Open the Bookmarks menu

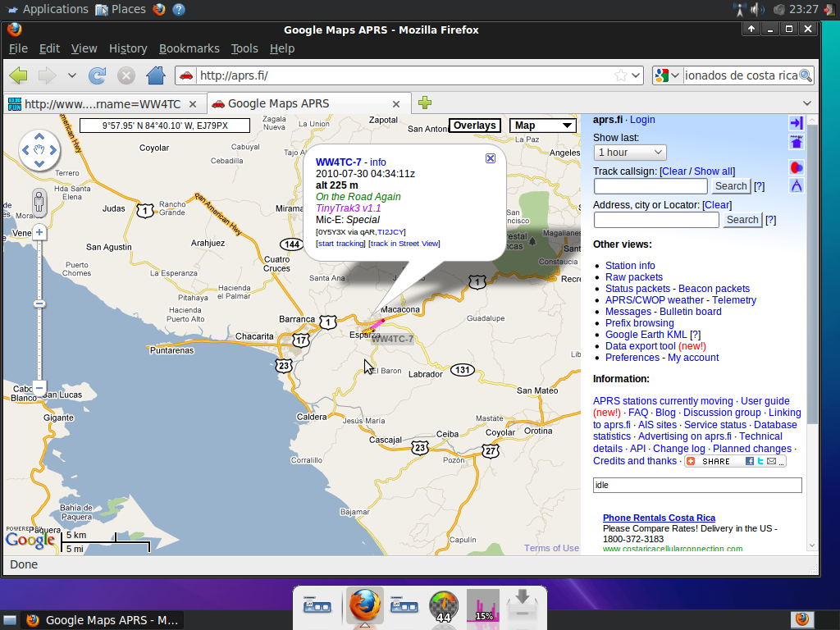point(189,48)
